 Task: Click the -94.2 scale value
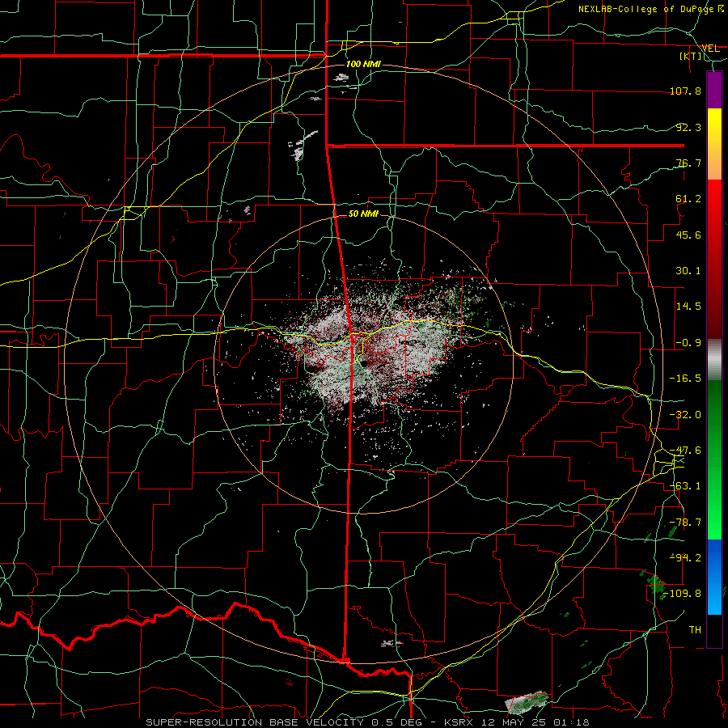pyautogui.click(x=685, y=558)
